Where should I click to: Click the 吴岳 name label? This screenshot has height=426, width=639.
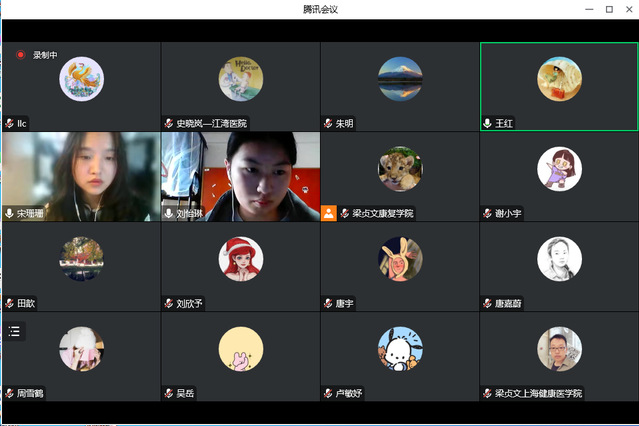tap(186, 393)
